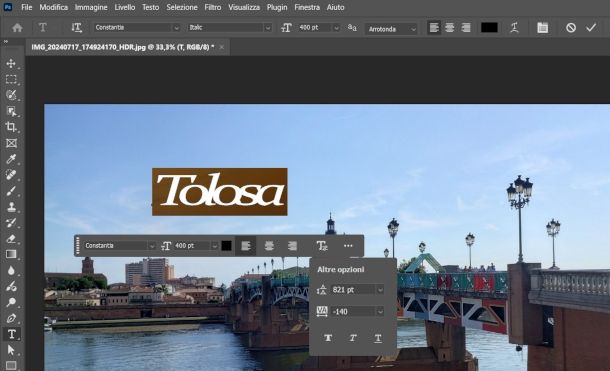Align text right in top options bar
This screenshot has width=610, height=371.
click(x=466, y=28)
